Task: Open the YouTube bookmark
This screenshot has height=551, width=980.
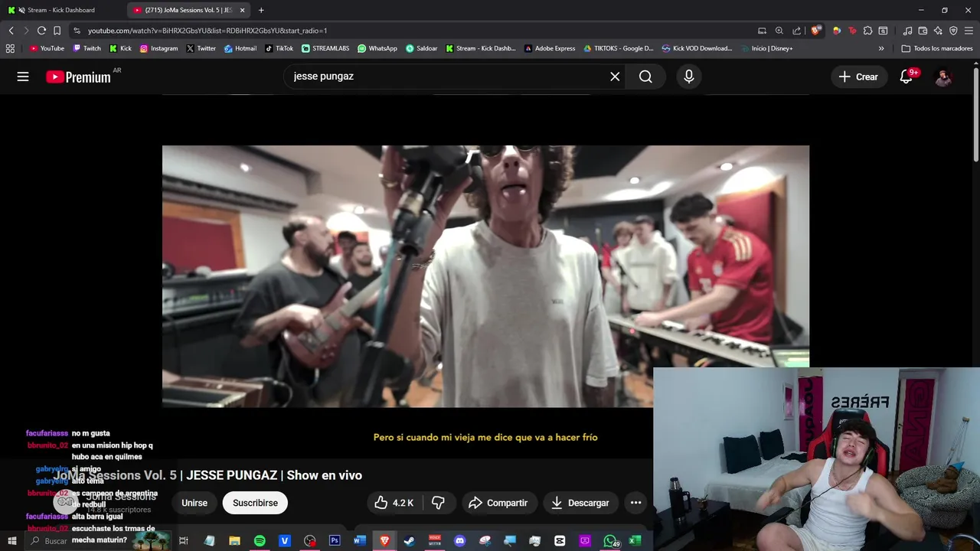Action: [47, 48]
